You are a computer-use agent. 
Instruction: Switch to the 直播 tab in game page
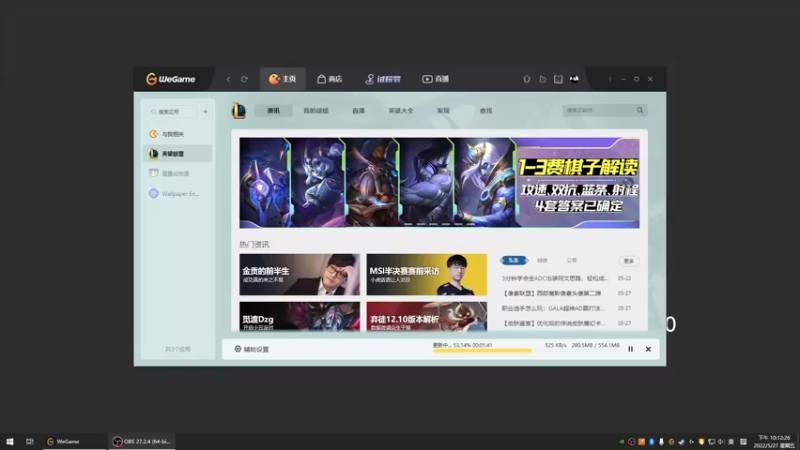pyautogui.click(x=358, y=111)
